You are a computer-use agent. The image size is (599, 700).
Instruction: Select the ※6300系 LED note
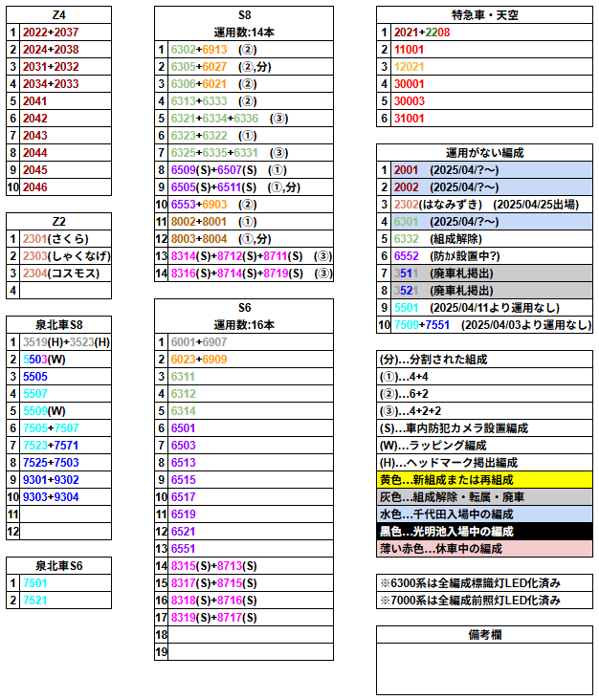pos(484,583)
